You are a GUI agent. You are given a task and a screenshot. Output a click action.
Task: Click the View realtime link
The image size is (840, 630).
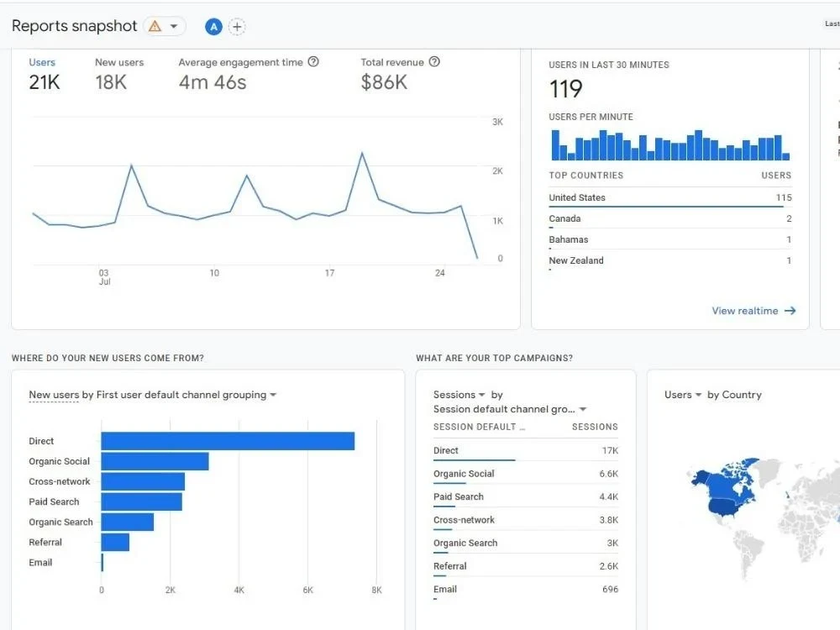click(x=744, y=310)
